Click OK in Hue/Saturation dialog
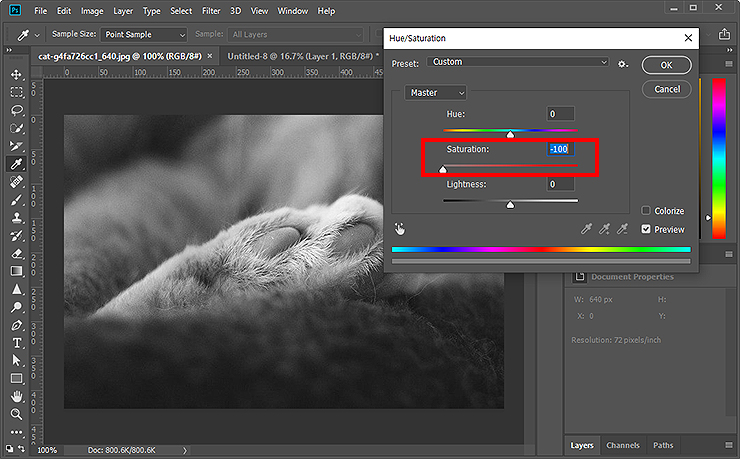 click(x=666, y=65)
